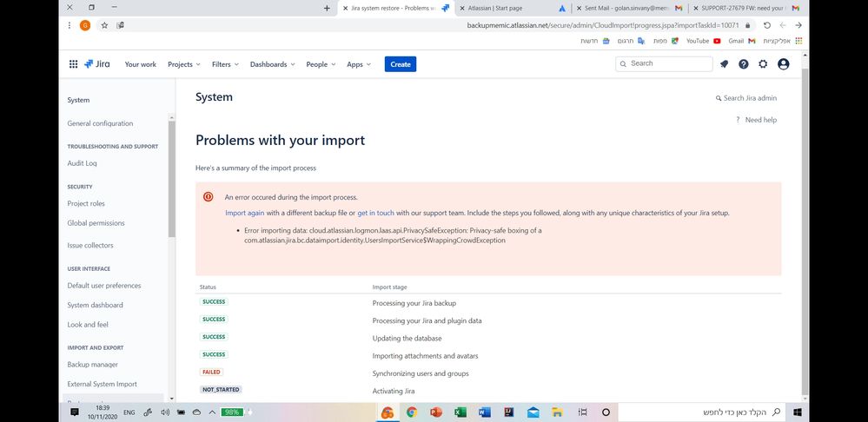Open Project roles in the sidebar
Viewport: 868px width, 422px height.
point(86,203)
